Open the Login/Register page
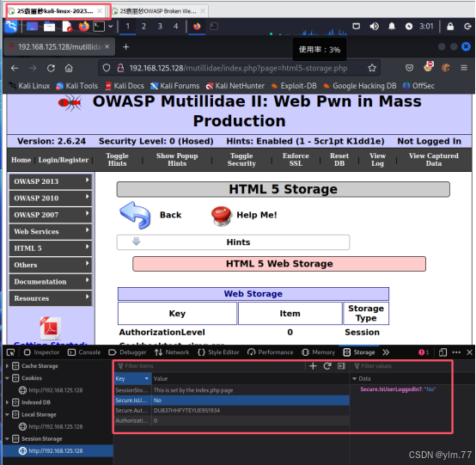Viewport: 476px width, 465px height. (x=63, y=160)
